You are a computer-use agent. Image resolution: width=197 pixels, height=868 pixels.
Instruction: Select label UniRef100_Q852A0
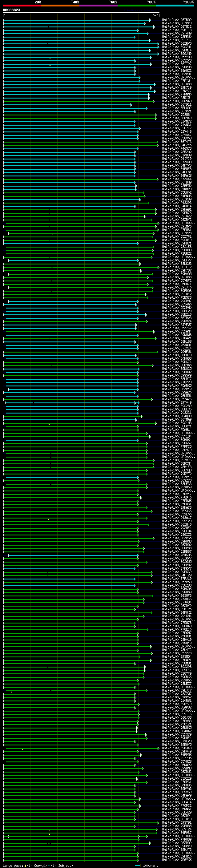pos(177,152)
